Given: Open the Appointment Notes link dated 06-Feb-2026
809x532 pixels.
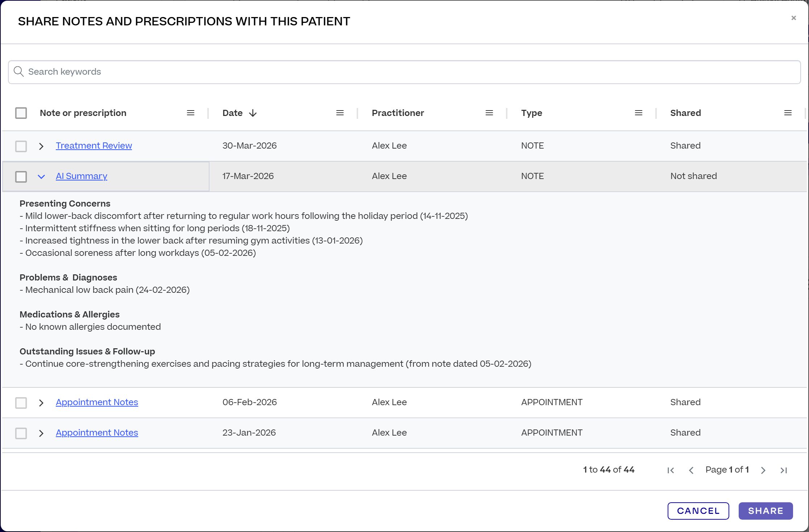Looking at the screenshot, I should pos(97,402).
